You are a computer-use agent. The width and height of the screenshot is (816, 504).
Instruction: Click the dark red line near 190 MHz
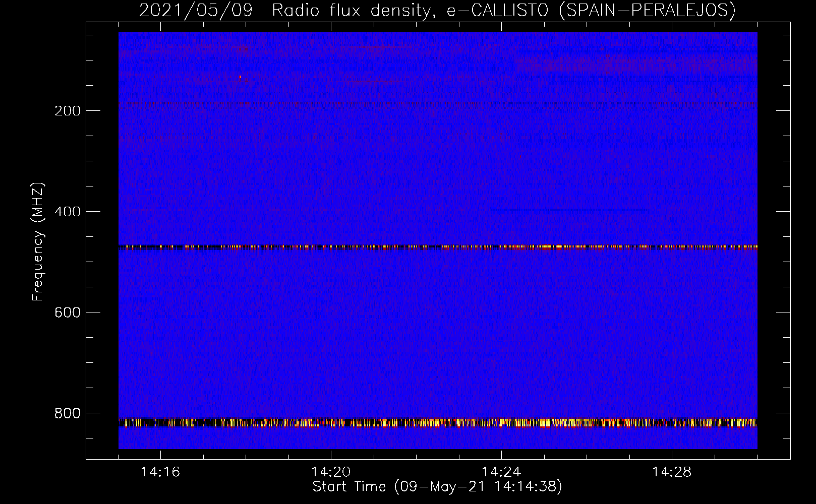pos(438,104)
